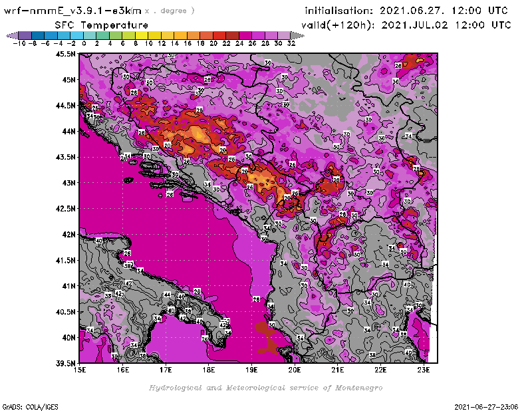Click the '20E' longitude label

pos(295,370)
